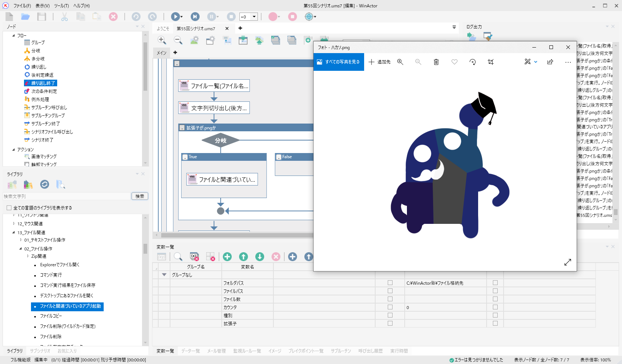Open the three-dot more menu in Photos

tap(568, 62)
